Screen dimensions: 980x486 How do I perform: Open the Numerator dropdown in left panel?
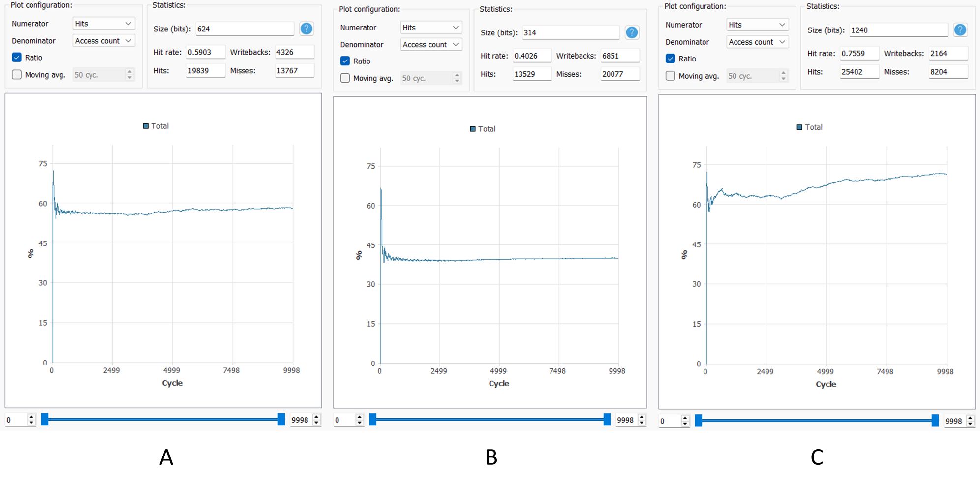tap(103, 24)
